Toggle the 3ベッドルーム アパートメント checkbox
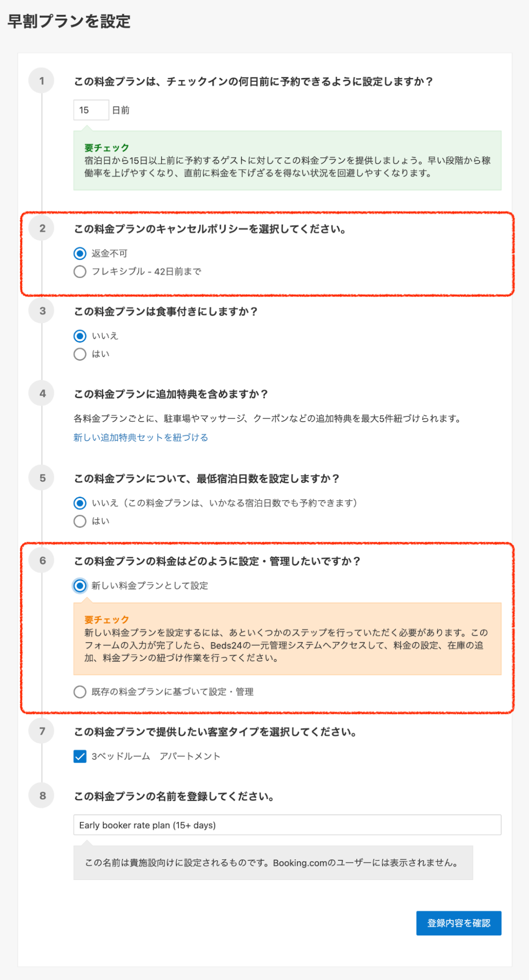 (80, 756)
